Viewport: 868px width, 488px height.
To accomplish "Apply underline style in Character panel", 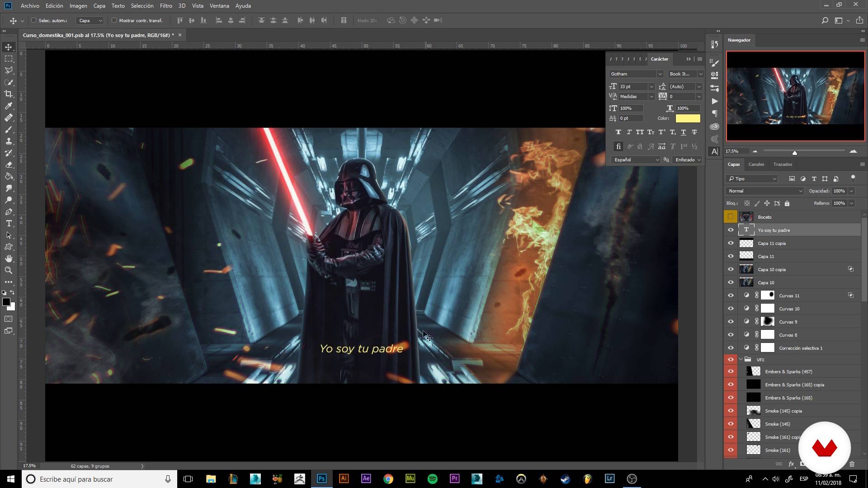I will point(683,132).
